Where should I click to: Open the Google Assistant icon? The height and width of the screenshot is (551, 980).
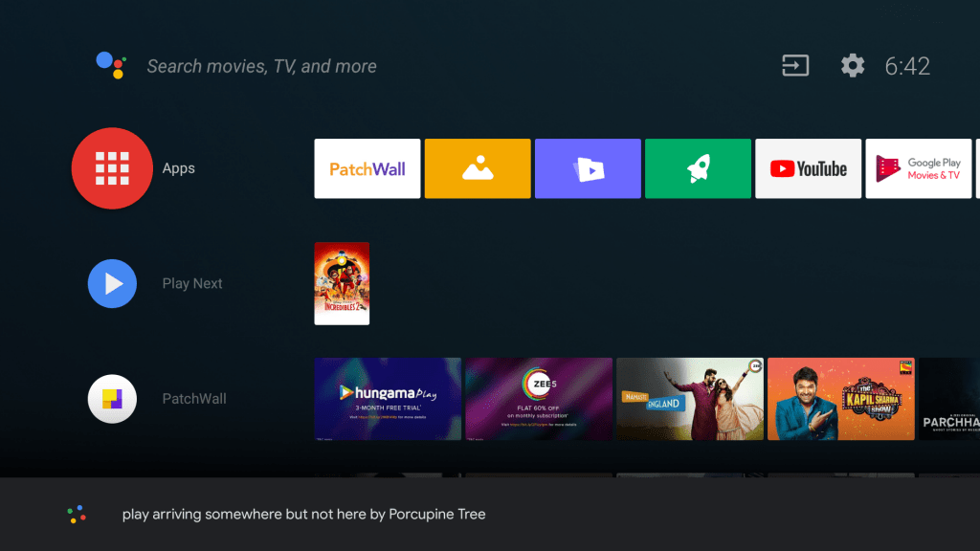tap(111, 65)
